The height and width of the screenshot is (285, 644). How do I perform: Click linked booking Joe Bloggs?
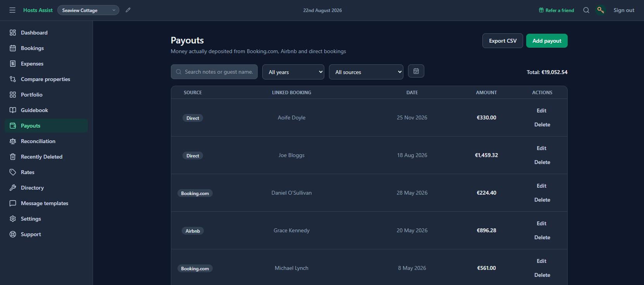pos(291,155)
